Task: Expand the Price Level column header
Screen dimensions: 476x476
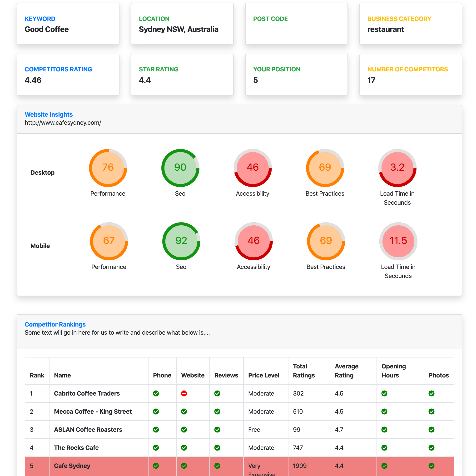Action: pyautogui.click(x=264, y=375)
